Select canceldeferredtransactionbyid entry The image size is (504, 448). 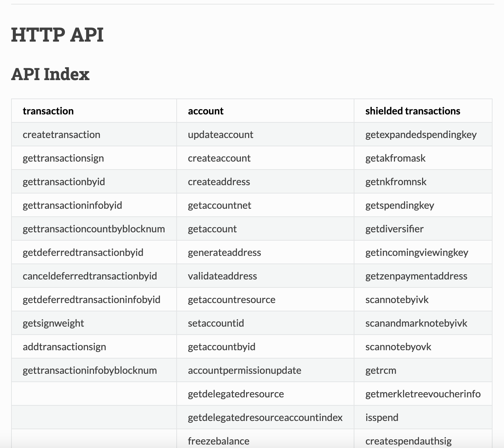(90, 276)
